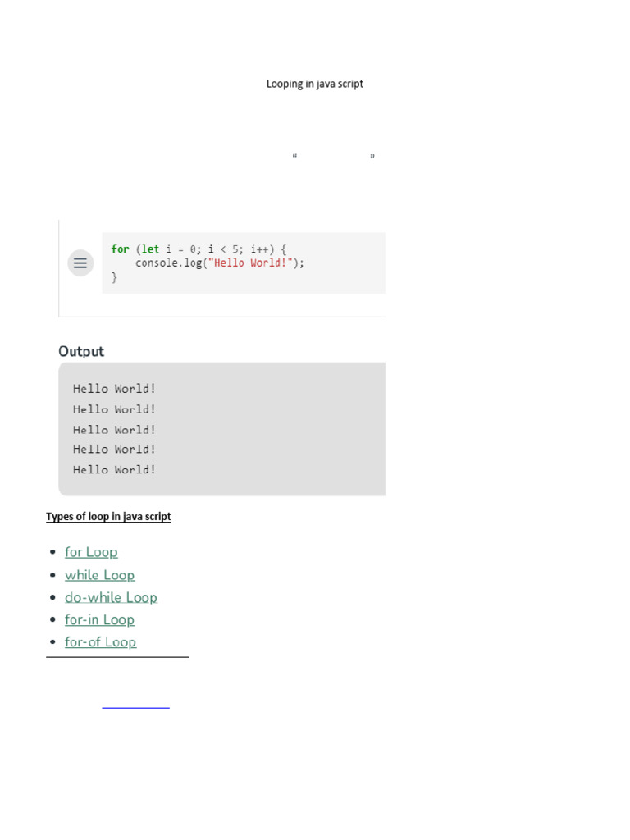
Task: Open the for-of Loop link
Action: (101, 641)
